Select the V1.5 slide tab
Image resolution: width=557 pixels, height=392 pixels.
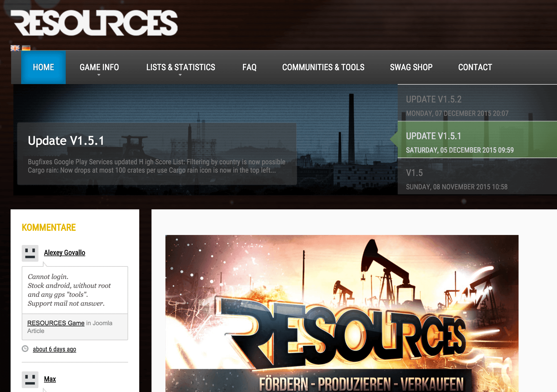pyautogui.click(x=477, y=176)
